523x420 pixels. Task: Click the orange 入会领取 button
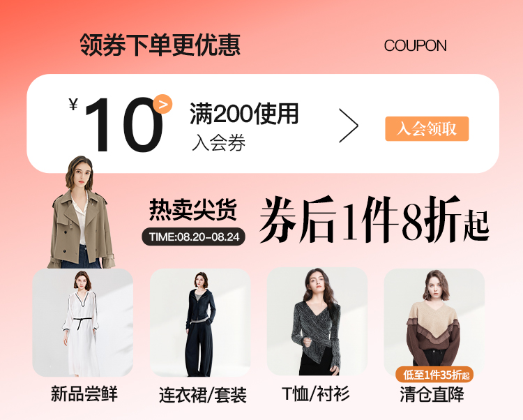click(x=427, y=129)
